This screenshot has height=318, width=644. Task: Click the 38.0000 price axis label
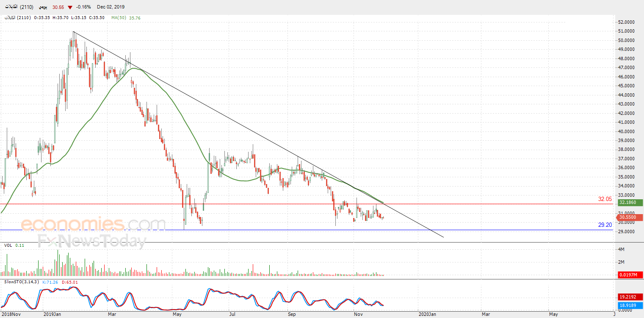tap(627, 150)
